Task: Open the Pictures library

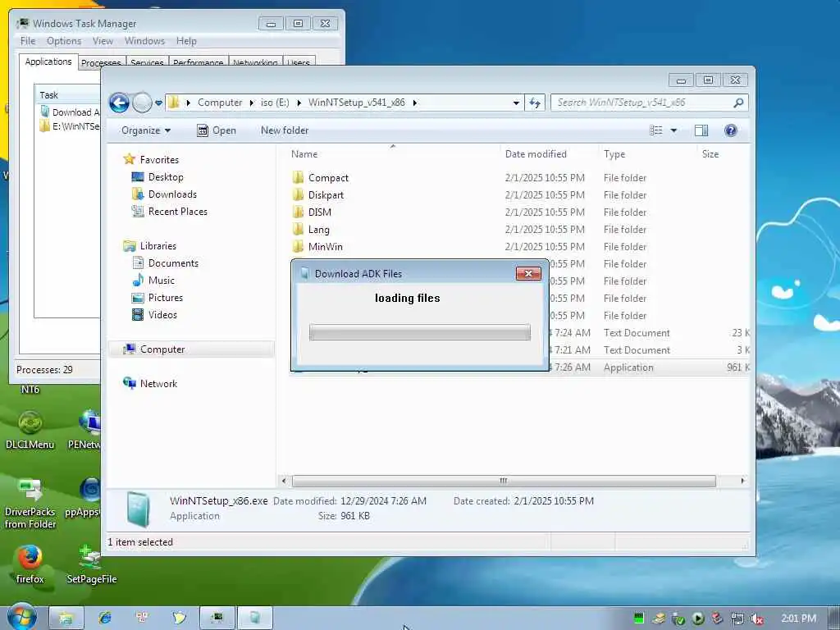Action: click(x=166, y=297)
